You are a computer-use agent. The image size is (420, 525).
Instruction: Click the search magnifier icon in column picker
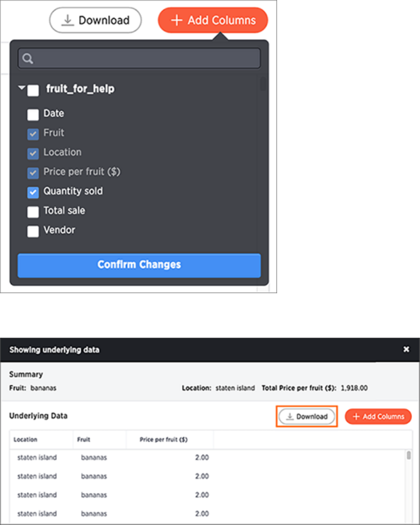coord(28,58)
